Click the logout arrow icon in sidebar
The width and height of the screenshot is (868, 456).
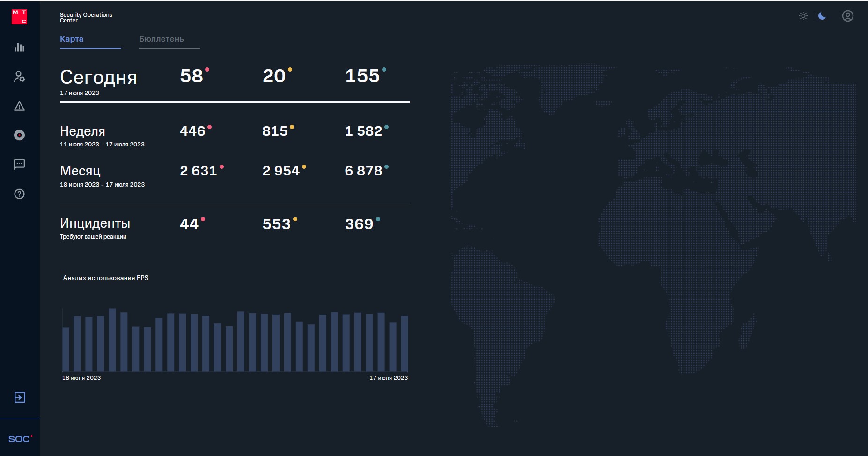click(x=20, y=398)
